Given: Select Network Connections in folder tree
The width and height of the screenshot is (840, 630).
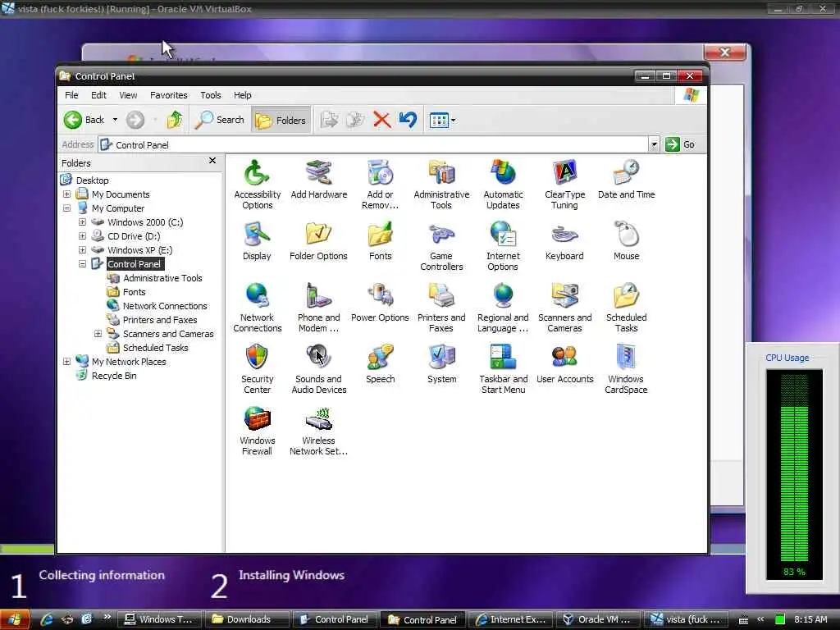Looking at the screenshot, I should tap(165, 306).
